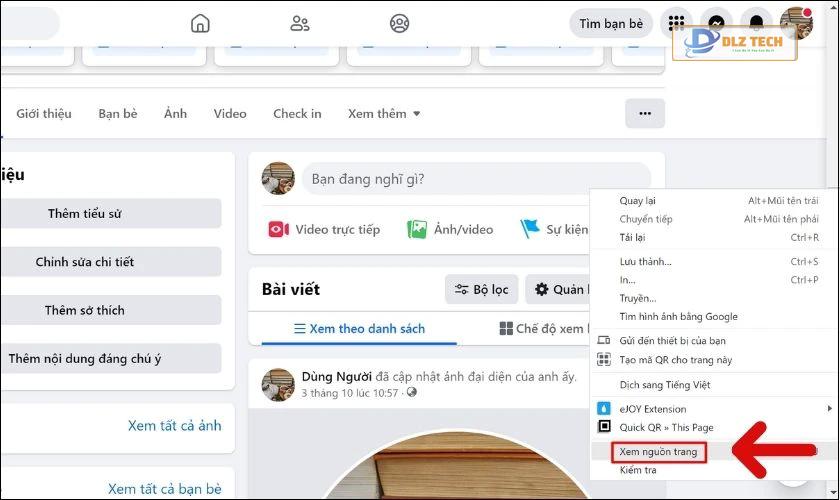This screenshot has width=840, height=500.
Task: Expand eJOY Extension submenu arrow
Action: coord(829,408)
